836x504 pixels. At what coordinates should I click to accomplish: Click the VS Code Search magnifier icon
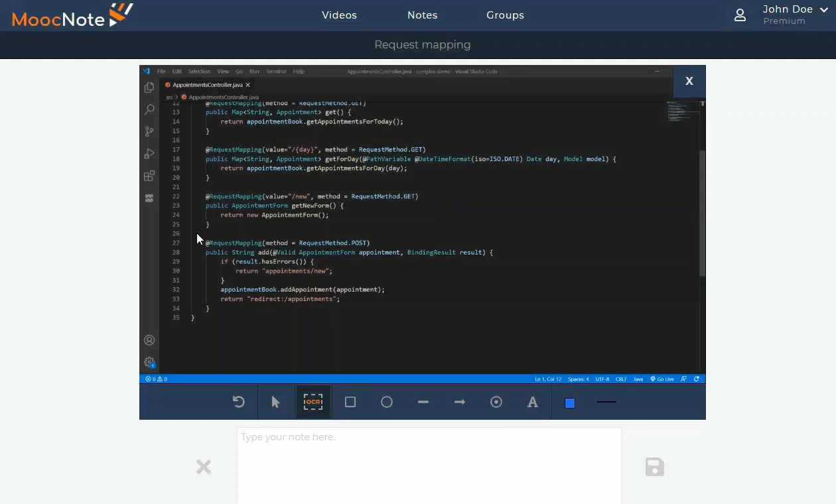tap(149, 109)
